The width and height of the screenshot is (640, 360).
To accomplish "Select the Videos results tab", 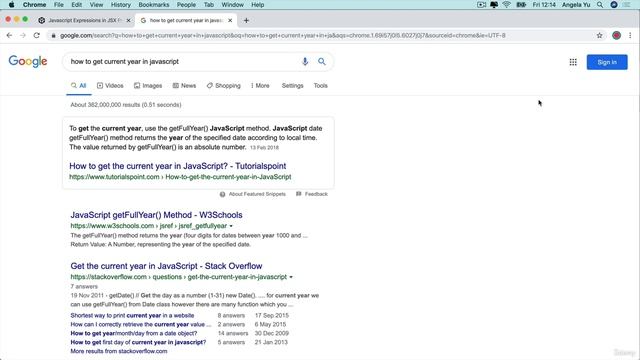I will 110,86.
